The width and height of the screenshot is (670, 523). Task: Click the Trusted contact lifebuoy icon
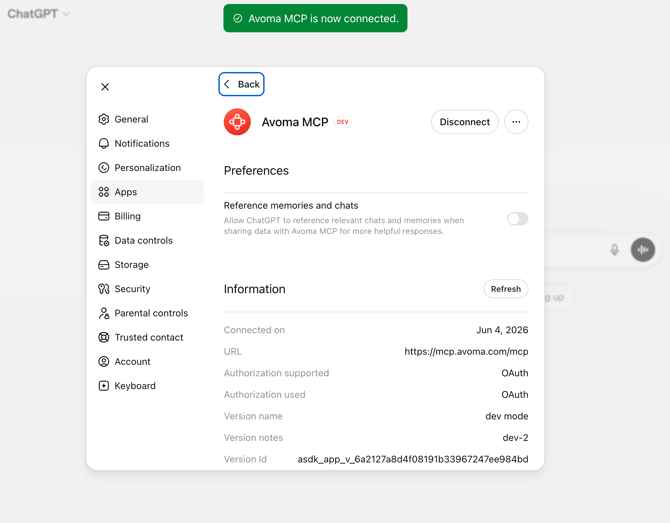point(103,338)
